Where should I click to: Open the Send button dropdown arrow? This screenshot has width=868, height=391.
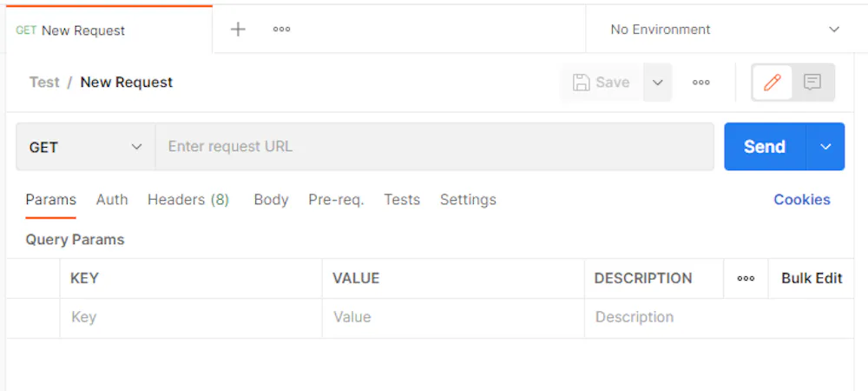pyautogui.click(x=825, y=147)
